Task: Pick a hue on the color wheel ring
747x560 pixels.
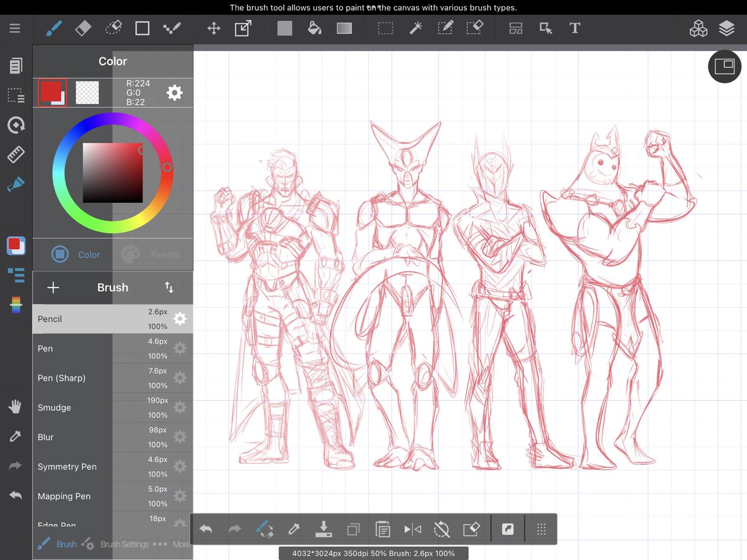Action: pos(113,172)
